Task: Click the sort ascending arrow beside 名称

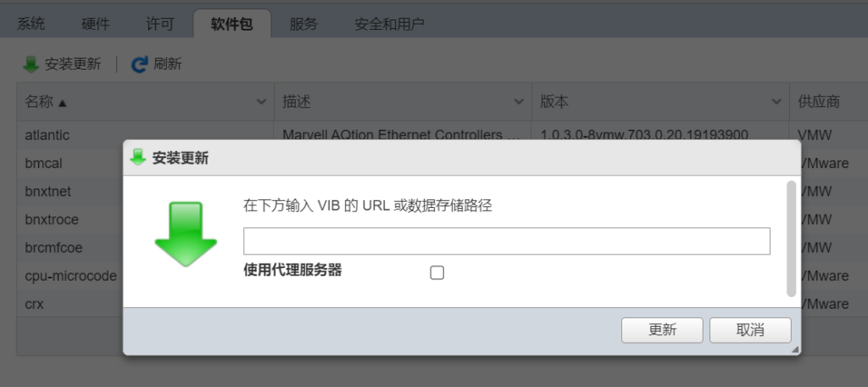Action: (x=62, y=103)
